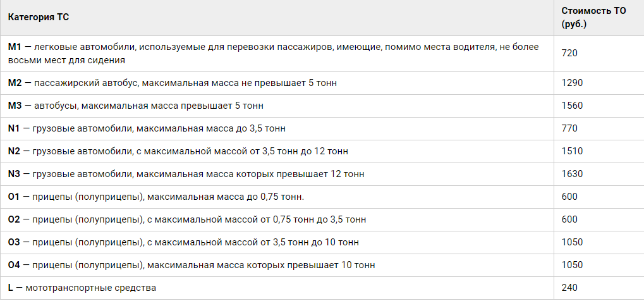The image size is (644, 301).
Task: Click the 1290 cost value
Action: pyautogui.click(x=572, y=83)
